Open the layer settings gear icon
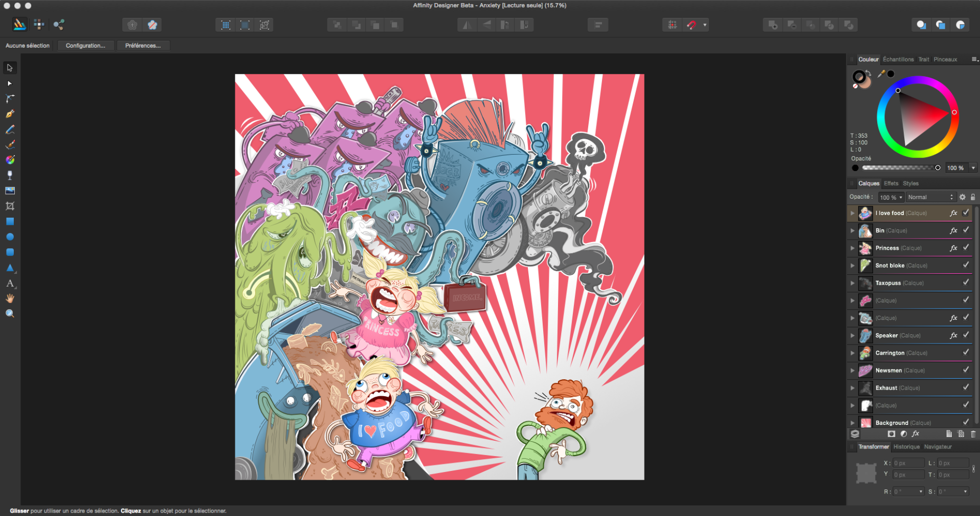The image size is (980, 516). 962,197
